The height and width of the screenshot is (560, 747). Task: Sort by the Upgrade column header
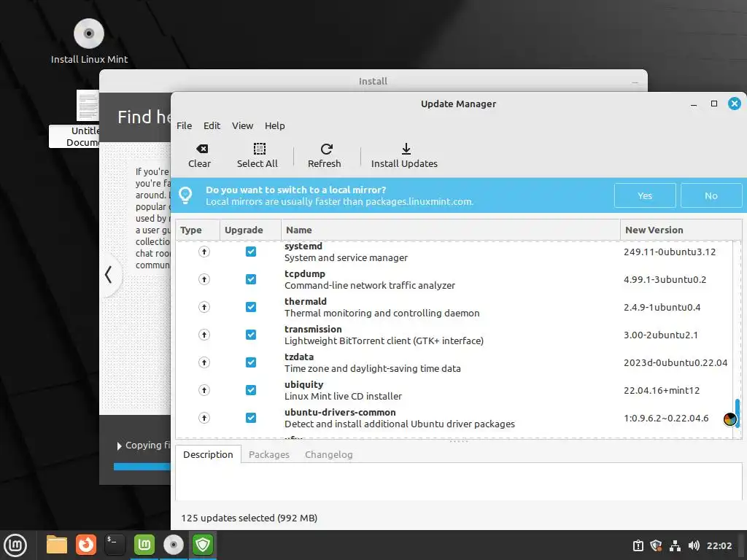(x=250, y=230)
